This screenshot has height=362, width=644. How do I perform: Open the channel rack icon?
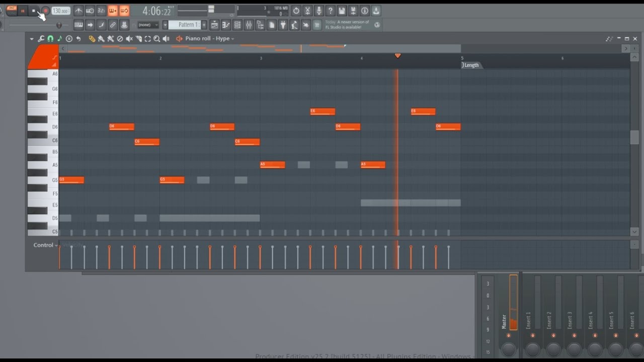point(237,25)
